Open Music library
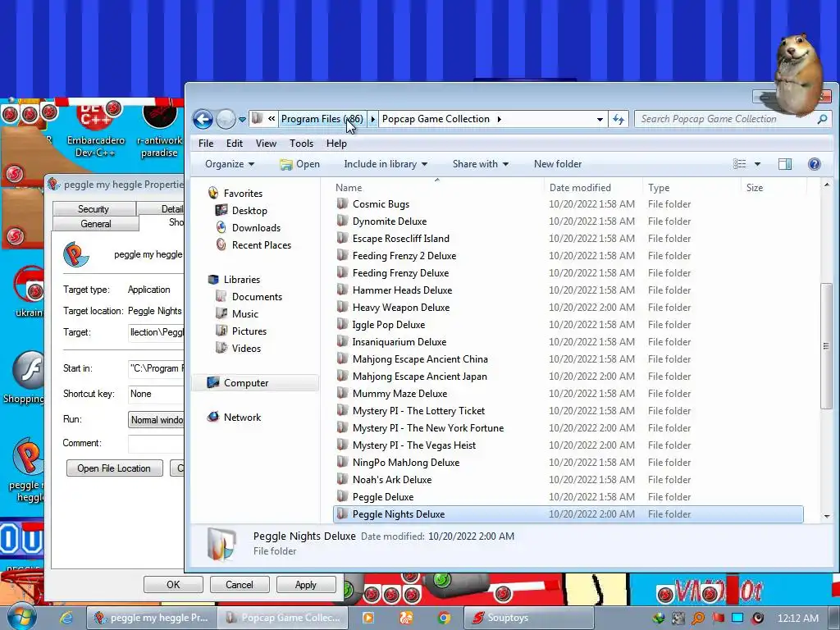Screen dimensions: 840x630 tap(244, 314)
